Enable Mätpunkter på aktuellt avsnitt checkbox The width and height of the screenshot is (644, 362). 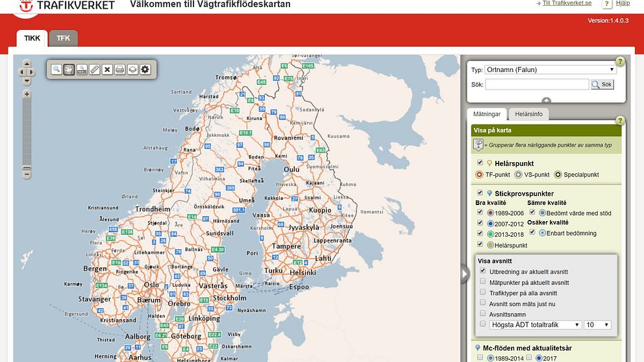point(482,282)
